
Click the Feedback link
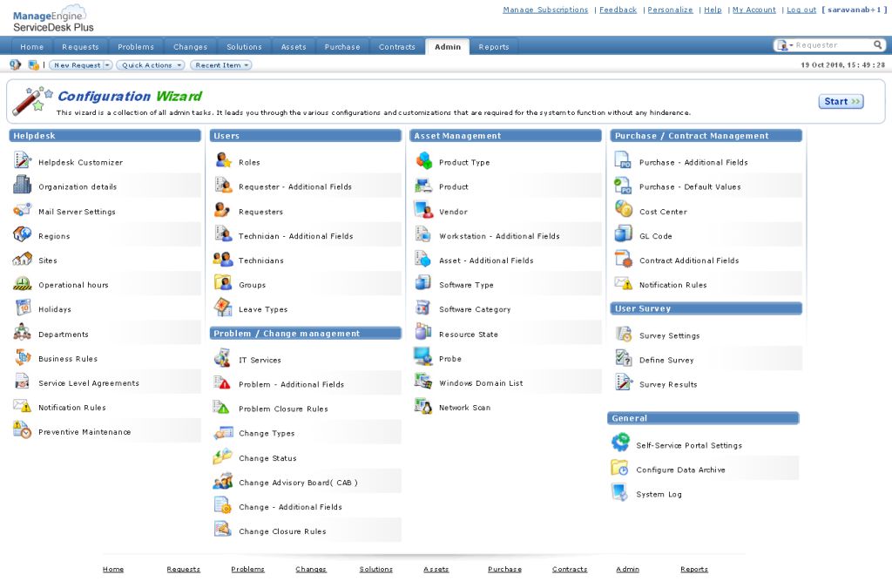pyautogui.click(x=618, y=10)
